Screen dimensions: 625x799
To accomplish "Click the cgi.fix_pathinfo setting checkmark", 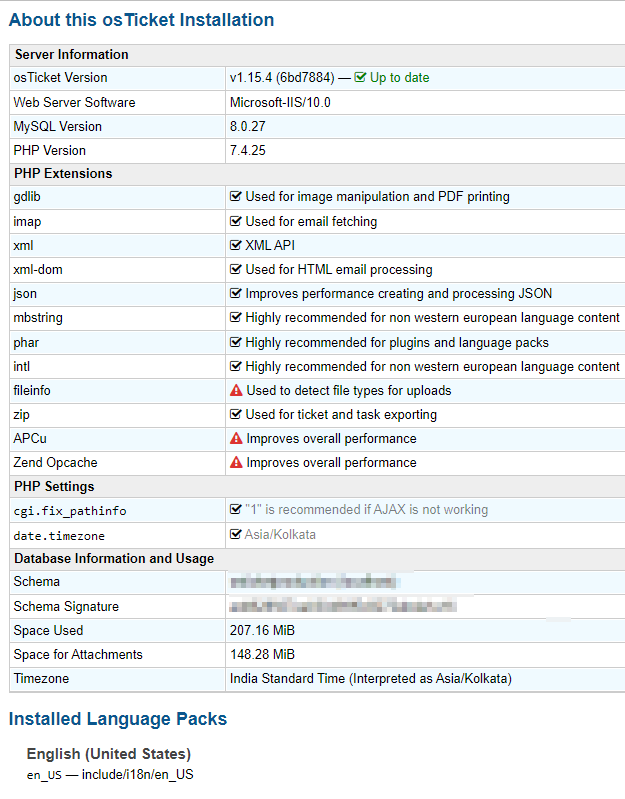I will (x=236, y=510).
